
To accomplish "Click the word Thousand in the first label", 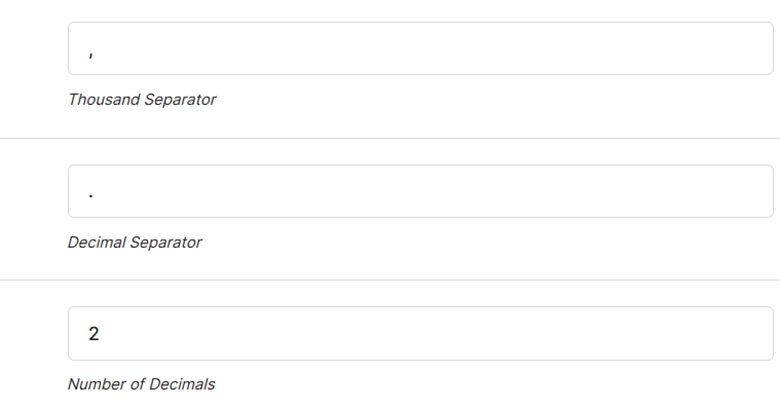I will tap(104, 100).
